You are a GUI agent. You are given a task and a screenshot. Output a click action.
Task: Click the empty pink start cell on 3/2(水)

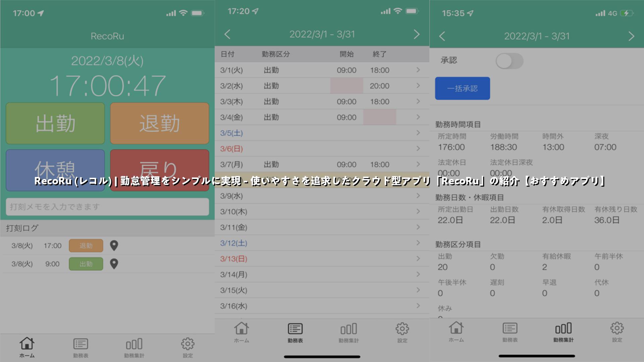[x=346, y=86]
